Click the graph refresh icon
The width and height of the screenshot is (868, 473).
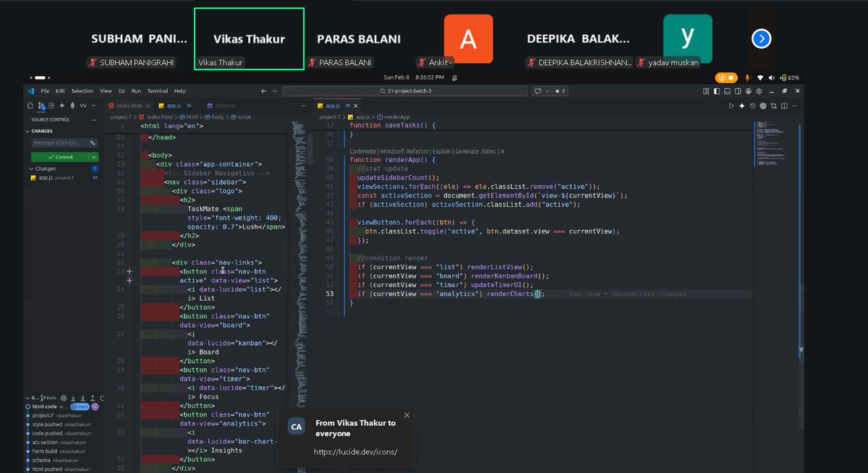pos(102,398)
